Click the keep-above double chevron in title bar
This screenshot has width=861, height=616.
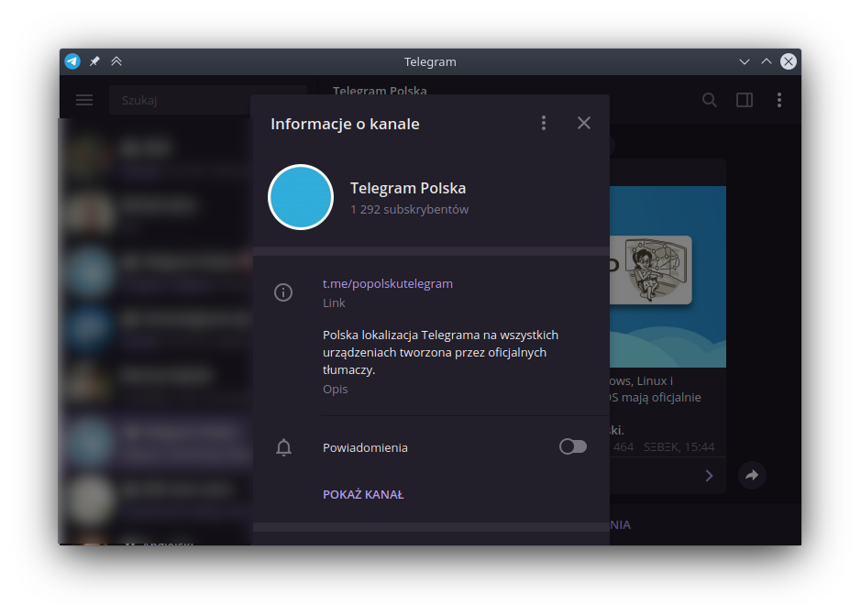click(116, 60)
